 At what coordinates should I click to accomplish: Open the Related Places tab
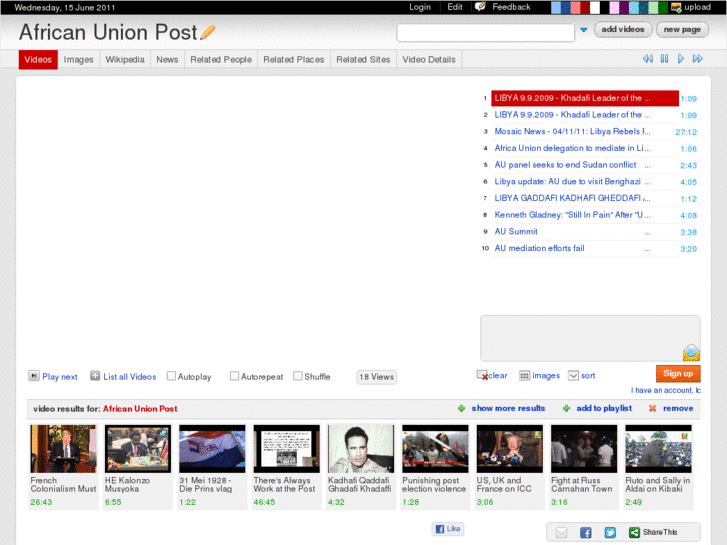(293, 59)
